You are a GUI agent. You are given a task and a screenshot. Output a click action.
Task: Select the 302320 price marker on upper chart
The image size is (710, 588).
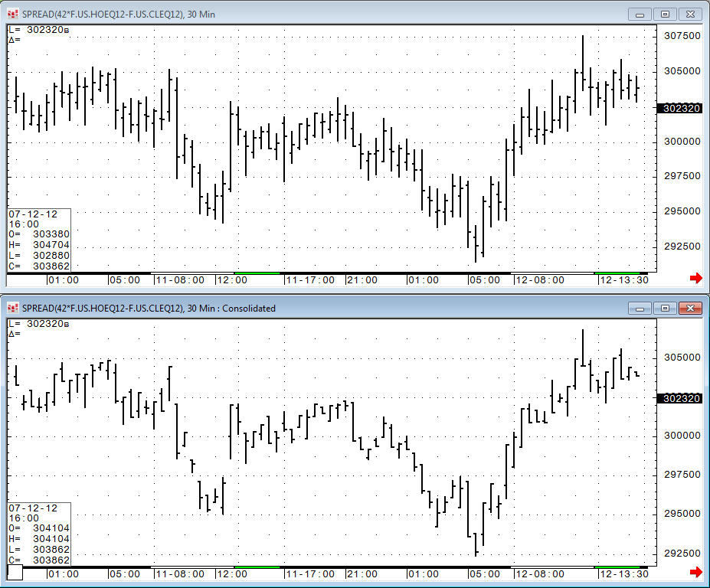click(679, 109)
